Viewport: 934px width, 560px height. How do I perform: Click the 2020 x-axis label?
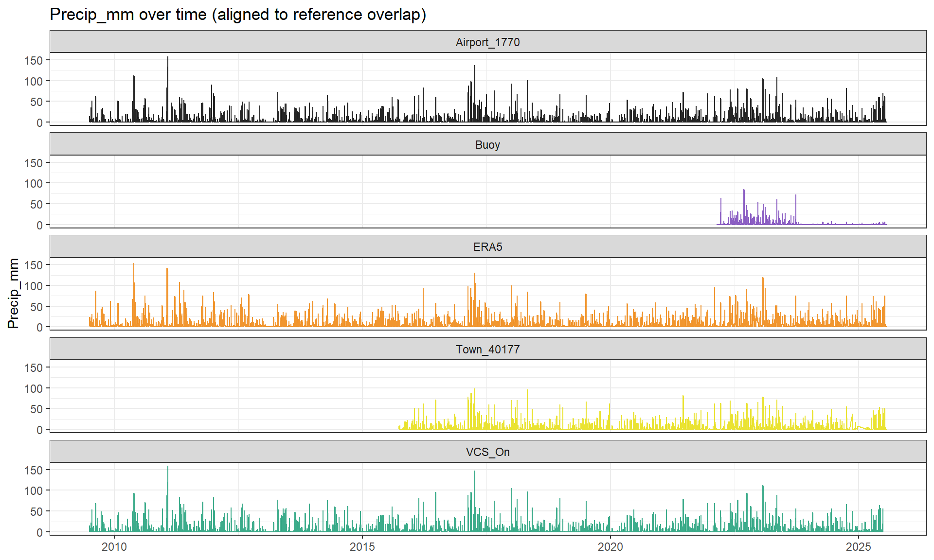tap(611, 547)
